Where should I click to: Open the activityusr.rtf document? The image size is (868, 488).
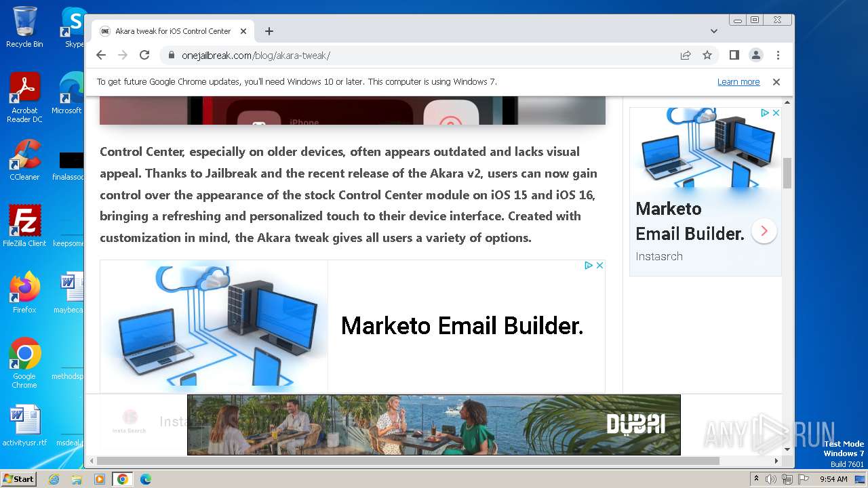pyautogui.click(x=25, y=426)
